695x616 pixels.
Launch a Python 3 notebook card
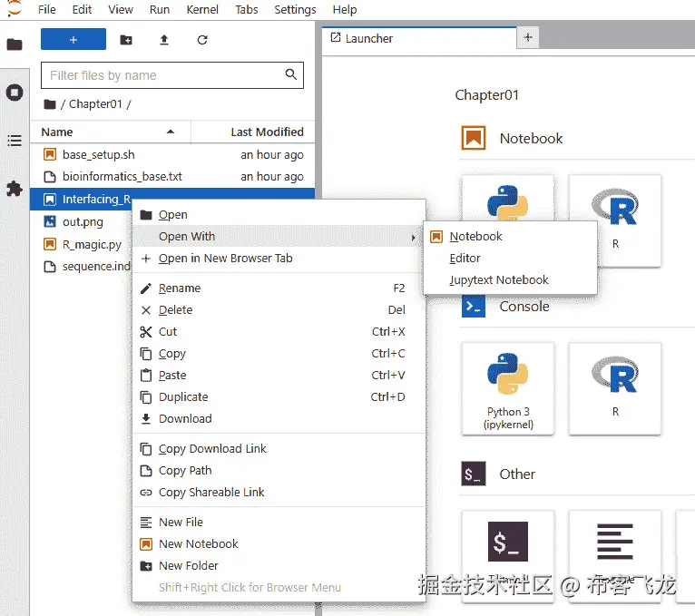[507, 199]
